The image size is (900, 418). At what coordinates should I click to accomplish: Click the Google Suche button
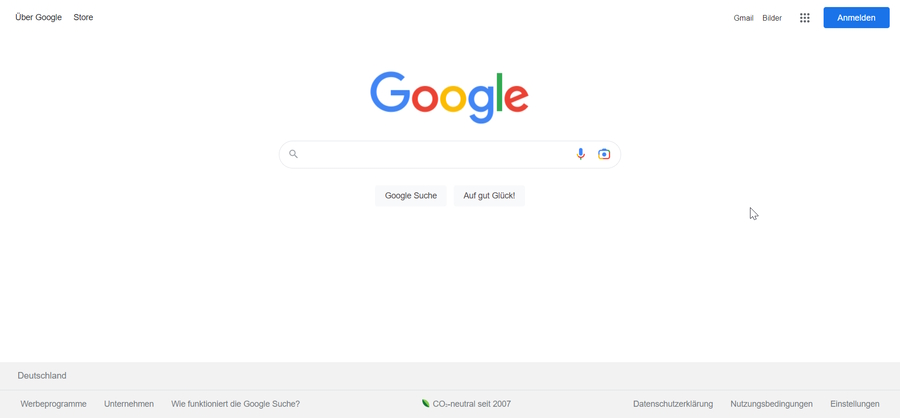click(x=410, y=196)
